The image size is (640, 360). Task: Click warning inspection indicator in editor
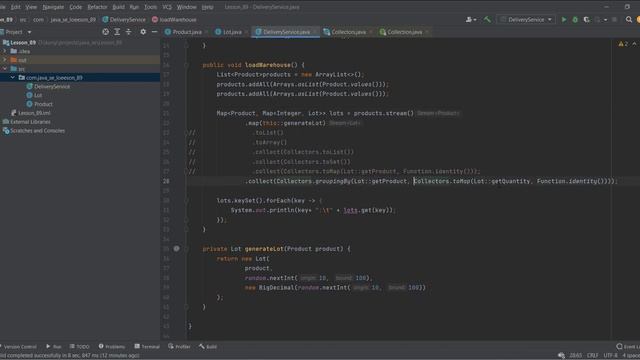(623, 44)
